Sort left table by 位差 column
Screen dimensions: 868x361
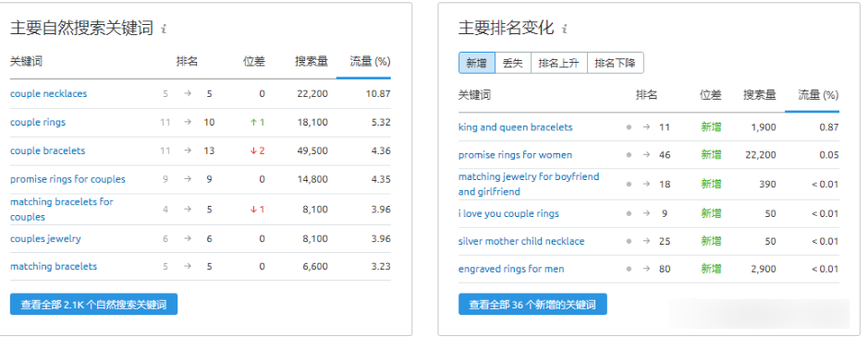click(x=254, y=61)
